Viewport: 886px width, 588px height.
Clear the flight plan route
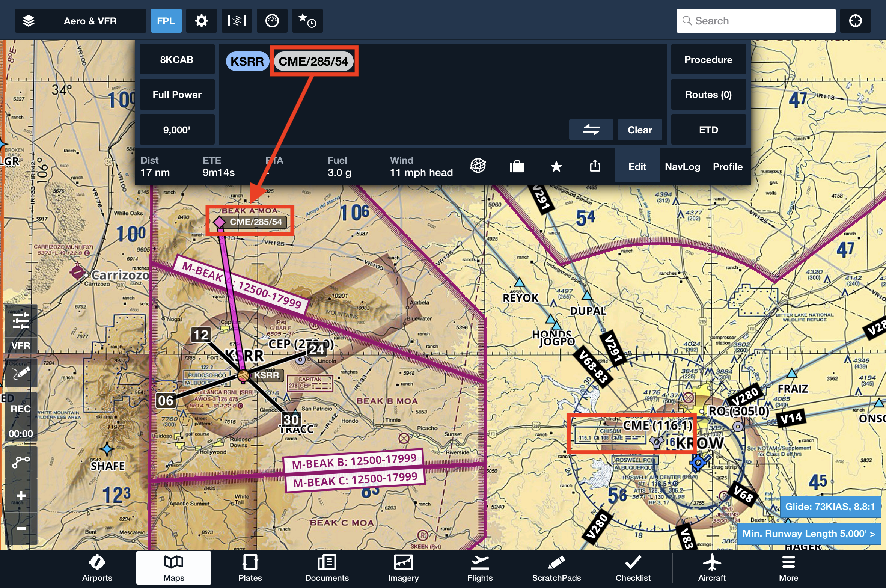coord(640,130)
